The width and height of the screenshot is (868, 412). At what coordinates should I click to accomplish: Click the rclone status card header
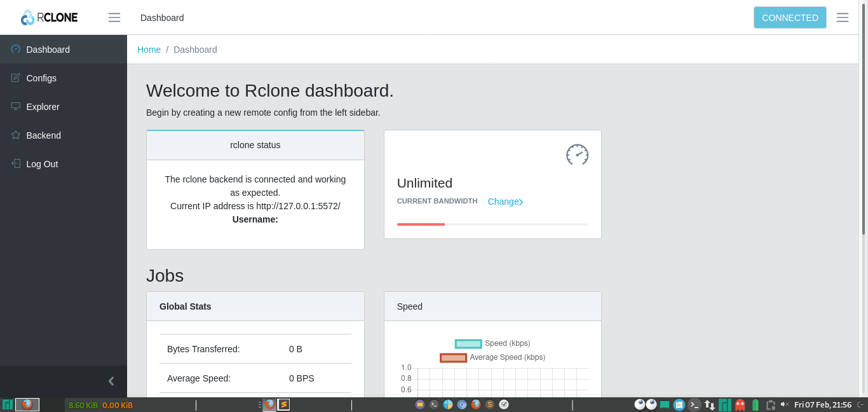click(x=255, y=145)
